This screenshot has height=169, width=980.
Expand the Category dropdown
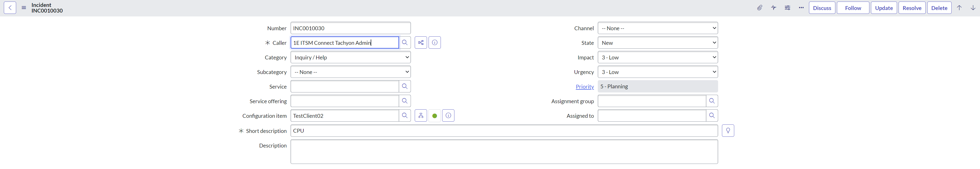(350, 57)
